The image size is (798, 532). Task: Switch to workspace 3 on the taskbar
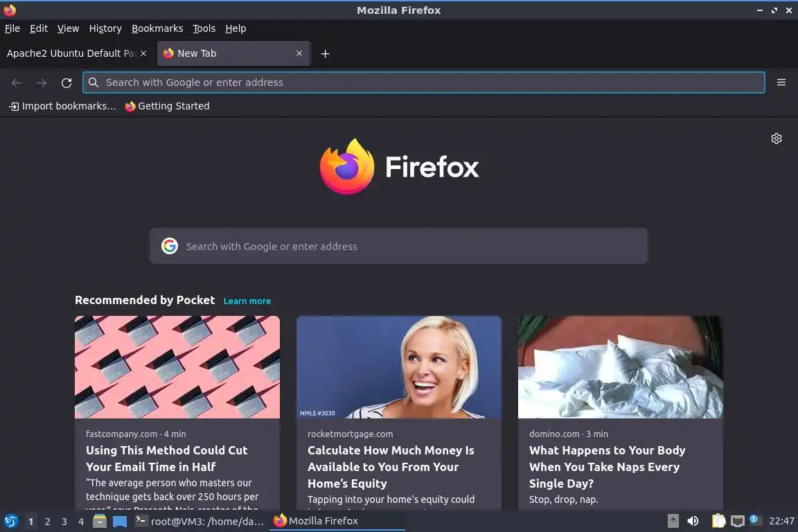tap(64, 522)
